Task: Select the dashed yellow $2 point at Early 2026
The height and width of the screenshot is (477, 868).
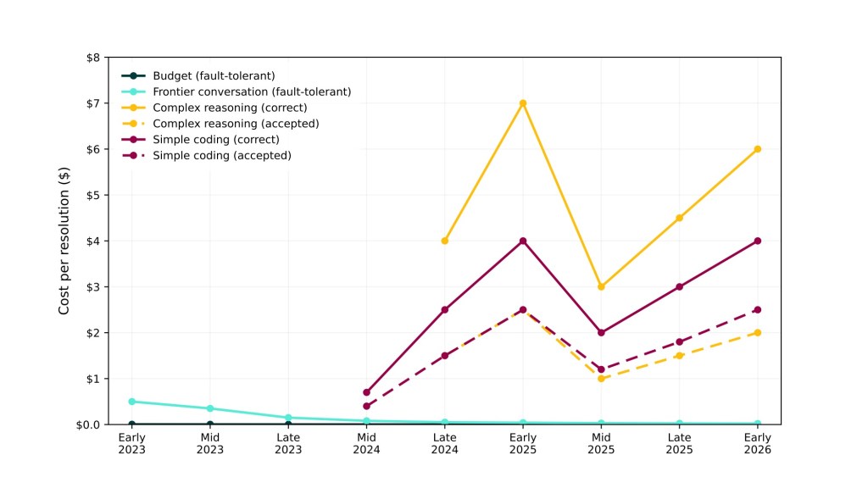Action: click(x=757, y=333)
